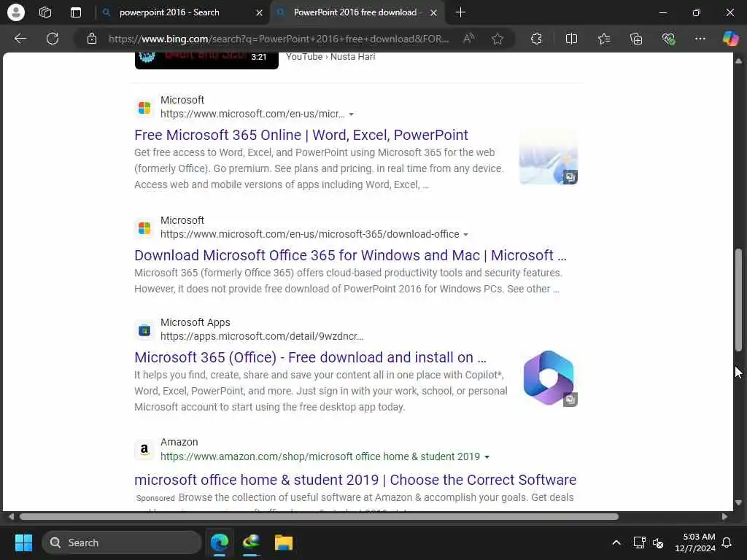
Task: Expand dropdown beside download-office URL
Action: click(465, 234)
